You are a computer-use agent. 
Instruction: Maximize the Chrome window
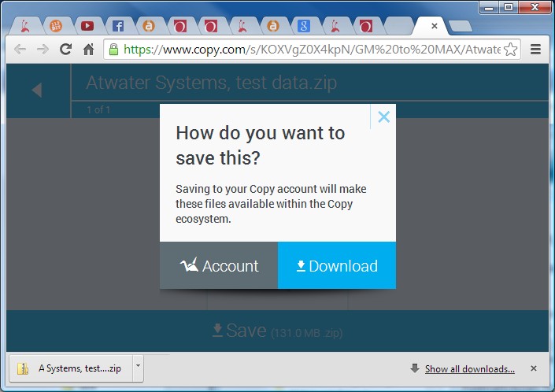pyautogui.click(x=509, y=7)
